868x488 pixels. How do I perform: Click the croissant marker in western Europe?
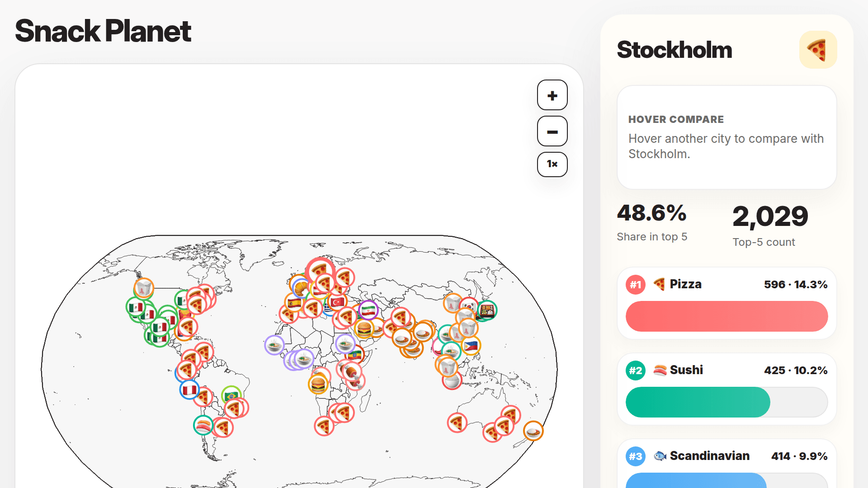pos(301,287)
